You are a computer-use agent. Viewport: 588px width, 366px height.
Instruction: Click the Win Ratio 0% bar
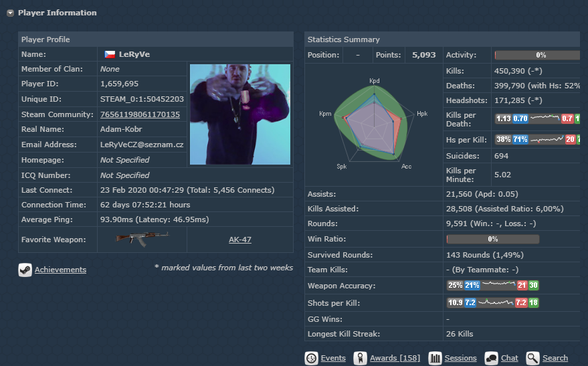coord(493,240)
